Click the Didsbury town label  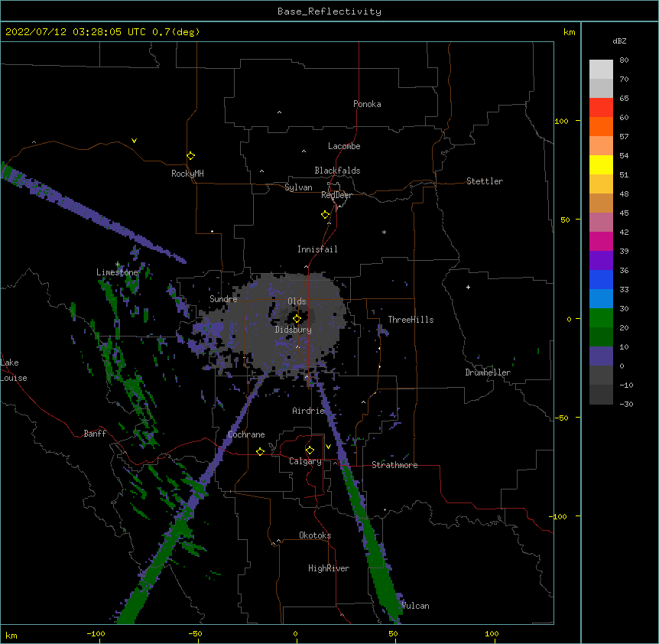[x=293, y=330]
